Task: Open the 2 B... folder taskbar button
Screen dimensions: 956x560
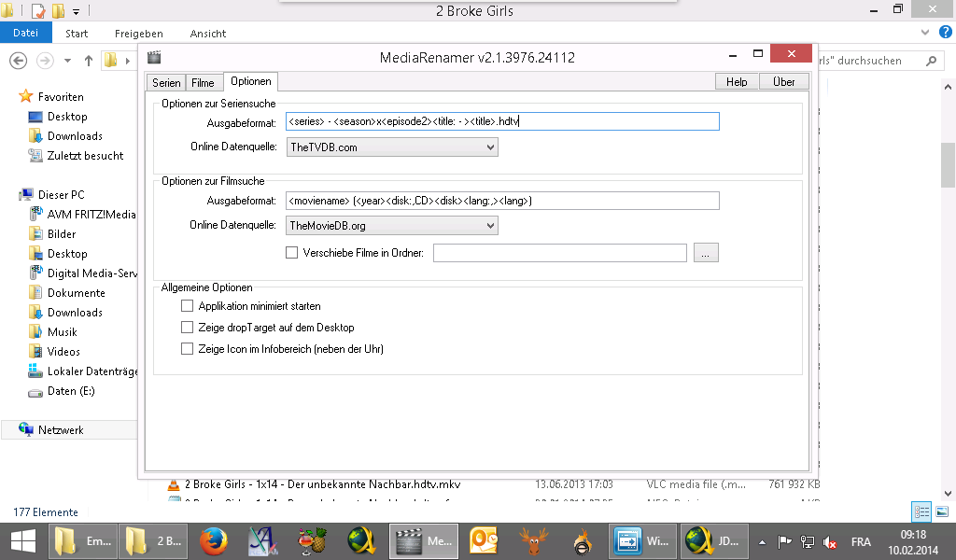Action: (152, 541)
